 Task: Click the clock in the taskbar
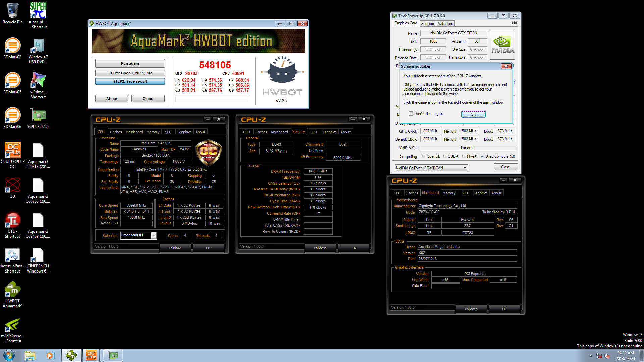pos(625,356)
